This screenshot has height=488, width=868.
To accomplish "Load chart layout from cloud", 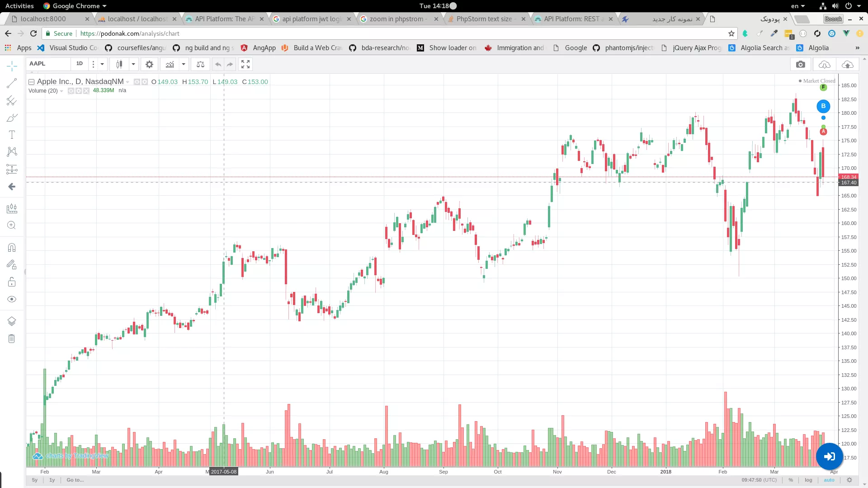I will point(824,65).
